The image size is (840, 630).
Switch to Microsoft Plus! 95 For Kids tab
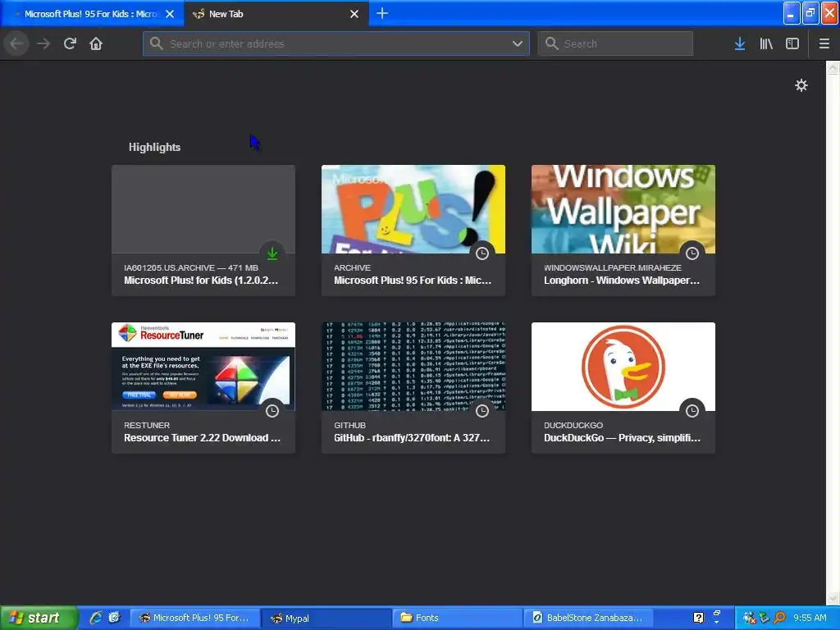92,14
